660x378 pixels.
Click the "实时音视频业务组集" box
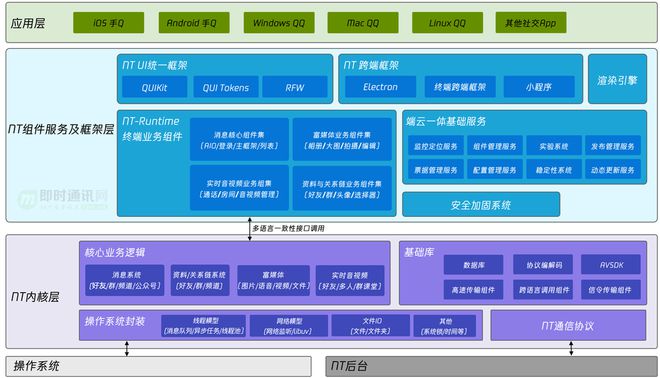(x=239, y=188)
